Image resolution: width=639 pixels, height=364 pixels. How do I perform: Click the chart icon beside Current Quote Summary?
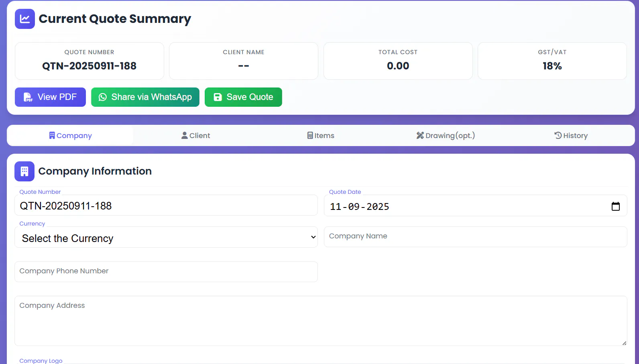(x=25, y=19)
